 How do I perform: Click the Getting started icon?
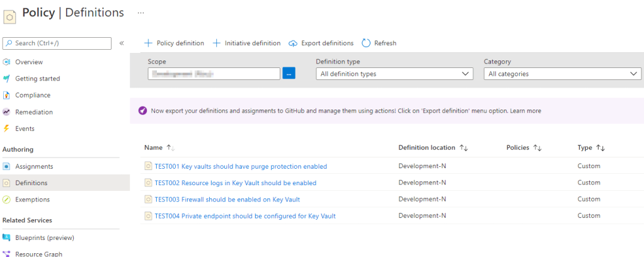point(7,79)
